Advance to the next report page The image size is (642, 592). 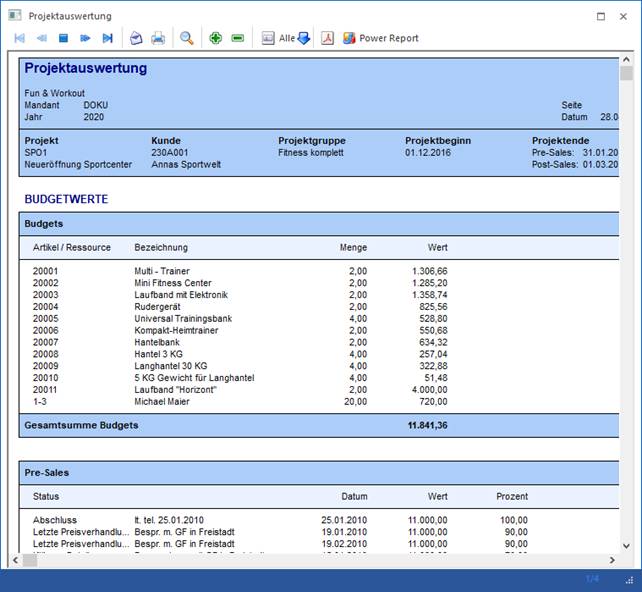[85, 38]
